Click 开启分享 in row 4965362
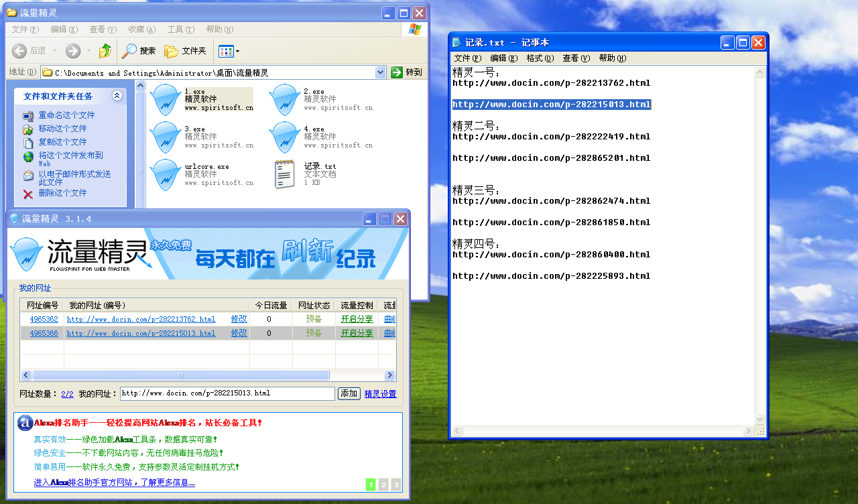This screenshot has width=858, height=504. pyautogui.click(x=357, y=319)
